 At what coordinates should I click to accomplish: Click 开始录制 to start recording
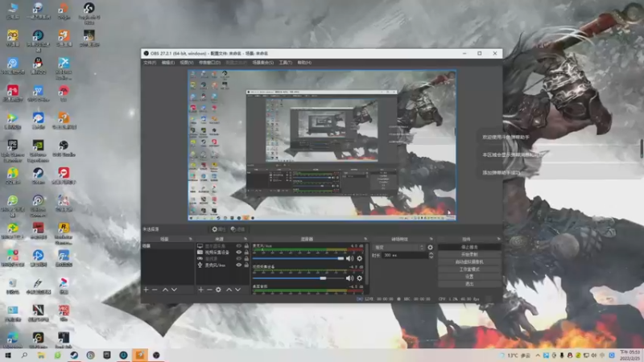[x=469, y=254]
